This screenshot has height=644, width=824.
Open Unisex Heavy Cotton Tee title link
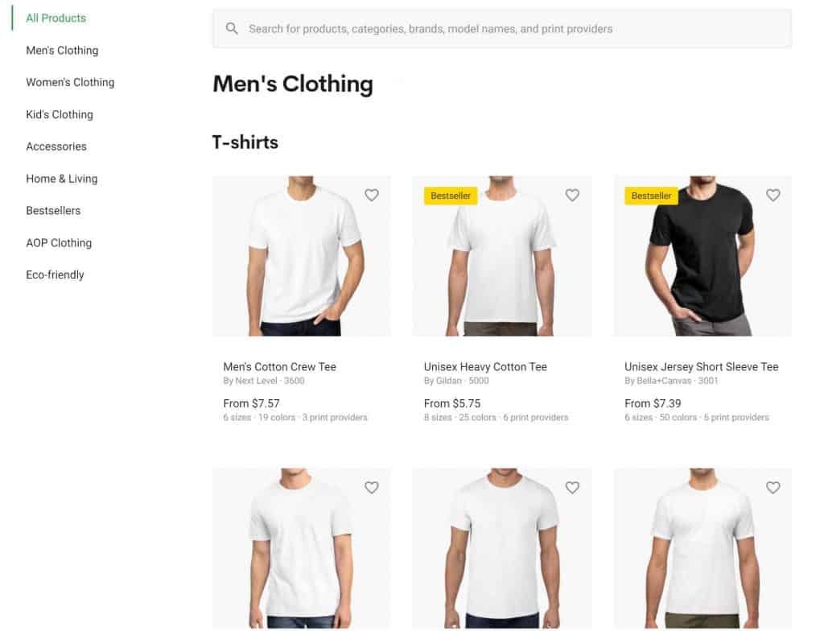coord(485,367)
